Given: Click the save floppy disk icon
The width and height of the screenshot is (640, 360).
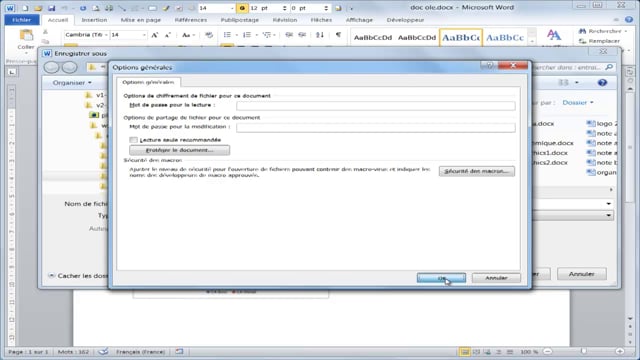Looking at the screenshot, I should tap(51, 8).
